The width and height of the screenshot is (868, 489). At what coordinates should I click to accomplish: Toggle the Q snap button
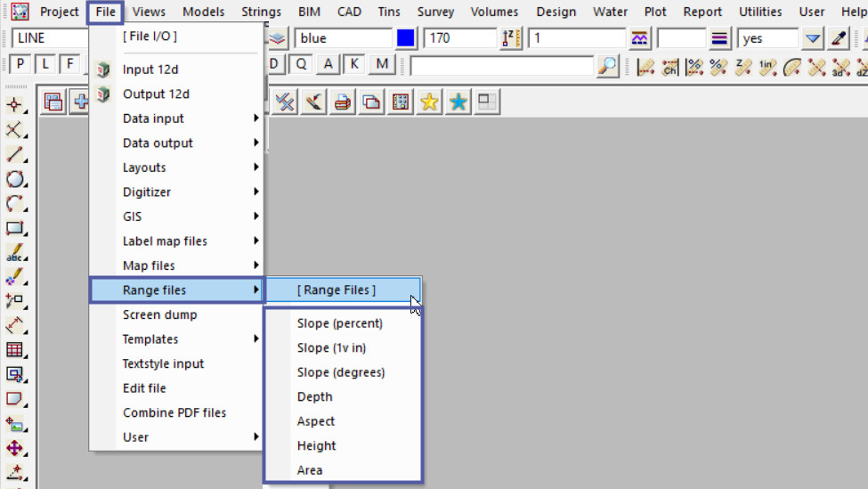(x=301, y=64)
